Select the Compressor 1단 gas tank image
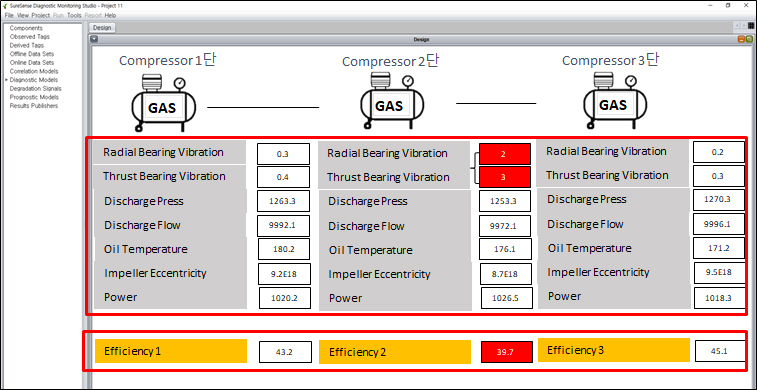The image size is (757, 390). coord(164,103)
